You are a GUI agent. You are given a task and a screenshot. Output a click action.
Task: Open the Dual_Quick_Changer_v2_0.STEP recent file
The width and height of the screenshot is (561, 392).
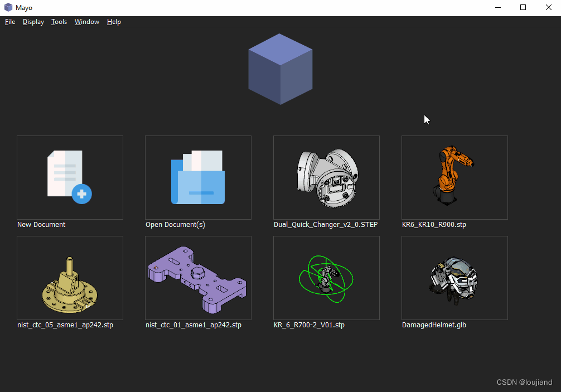click(x=326, y=177)
